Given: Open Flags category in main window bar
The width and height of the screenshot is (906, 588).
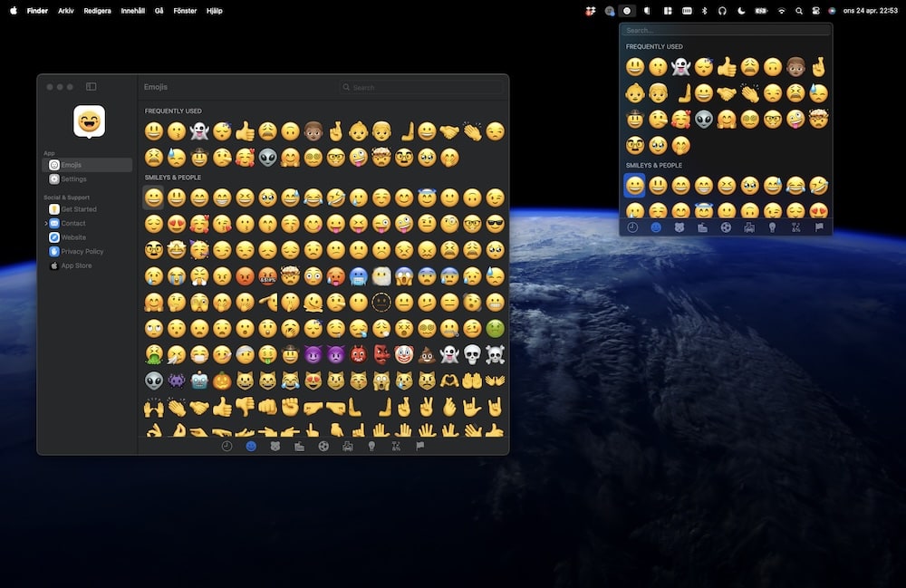Looking at the screenshot, I should coord(420,446).
